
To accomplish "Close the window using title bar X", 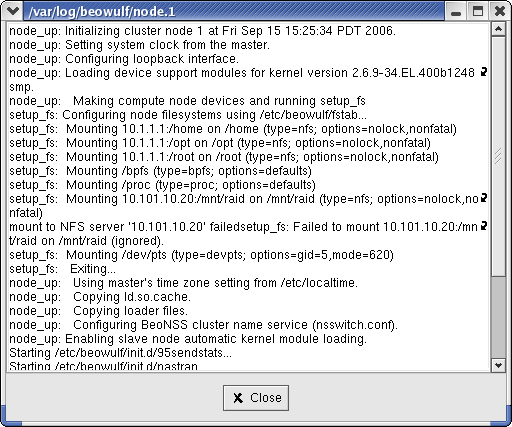I will [x=499, y=11].
